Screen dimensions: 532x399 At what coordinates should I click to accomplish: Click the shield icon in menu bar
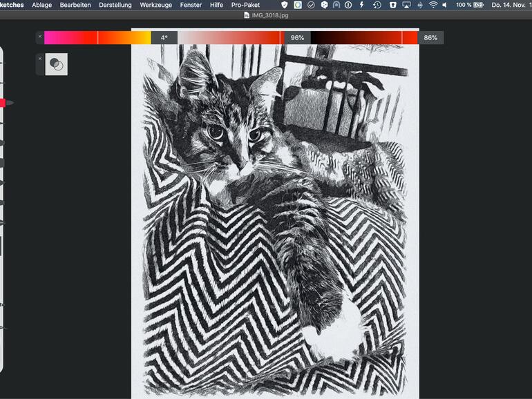(x=285, y=5)
